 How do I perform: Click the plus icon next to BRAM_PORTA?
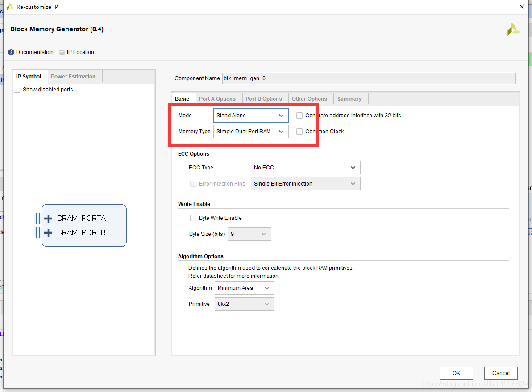[x=48, y=218]
